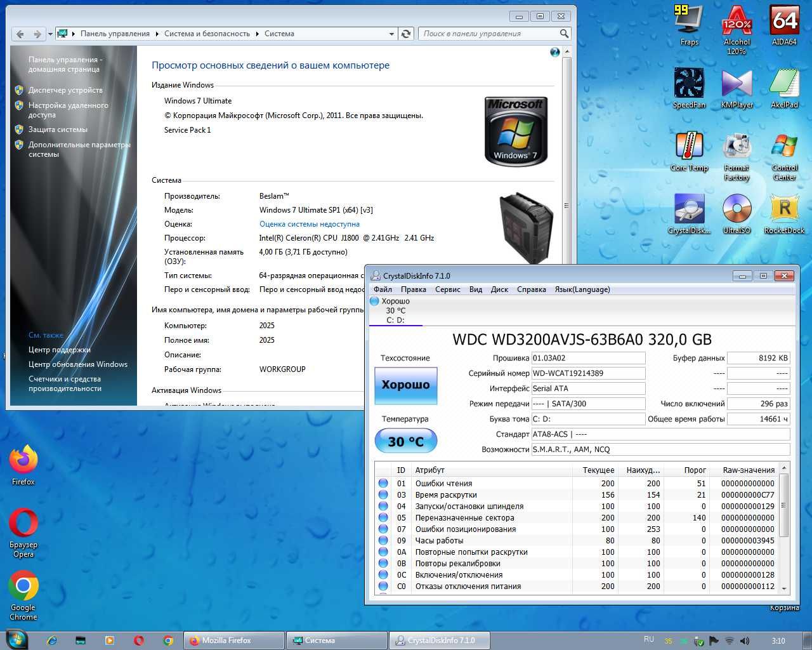
Task: Click the Control Panel search field
Action: click(x=488, y=34)
